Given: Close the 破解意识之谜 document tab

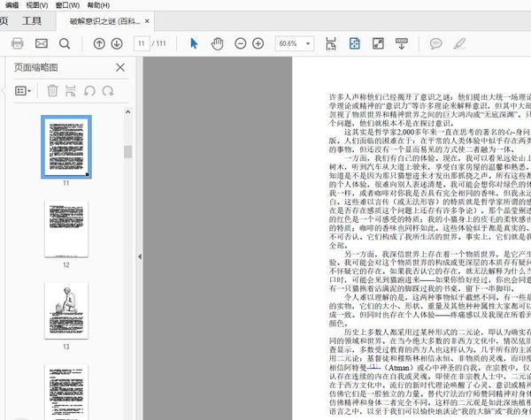Looking at the screenshot, I should click(147, 21).
